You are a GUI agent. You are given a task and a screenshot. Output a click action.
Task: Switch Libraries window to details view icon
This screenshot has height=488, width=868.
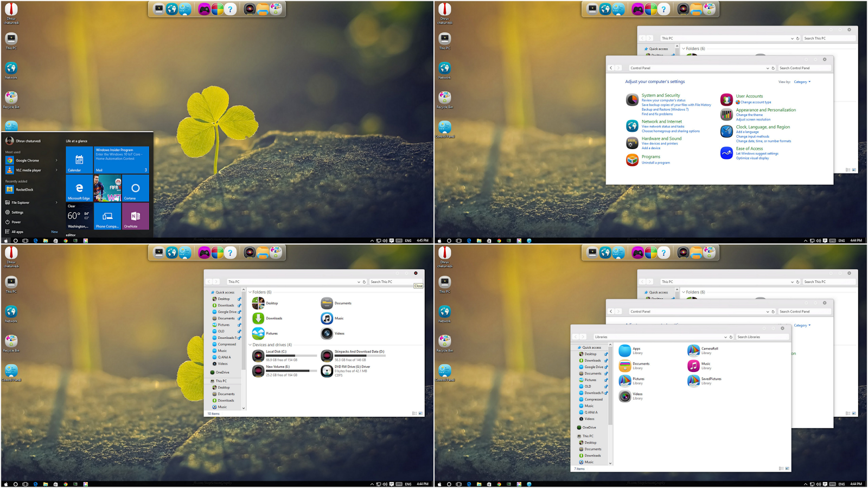[x=781, y=468]
